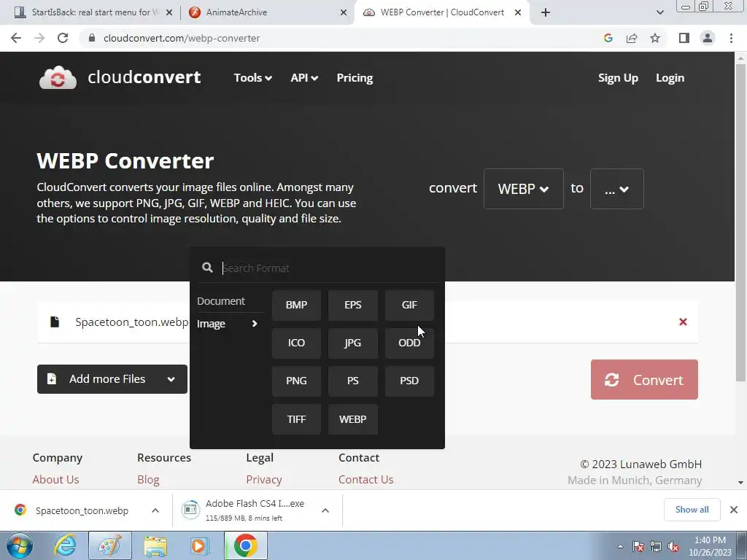Click the address bar URL
The height and width of the screenshot is (560, 747).
coord(182,38)
